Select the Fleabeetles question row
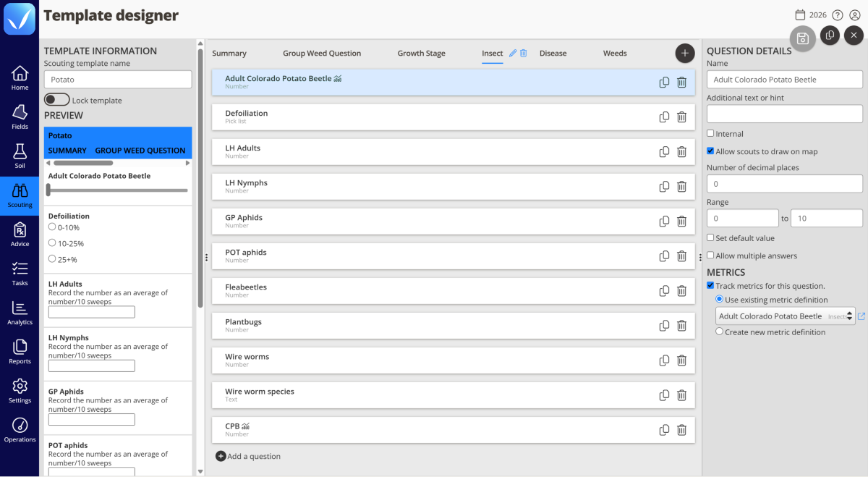Screen dimensions: 868x477 pyautogui.click(x=454, y=291)
